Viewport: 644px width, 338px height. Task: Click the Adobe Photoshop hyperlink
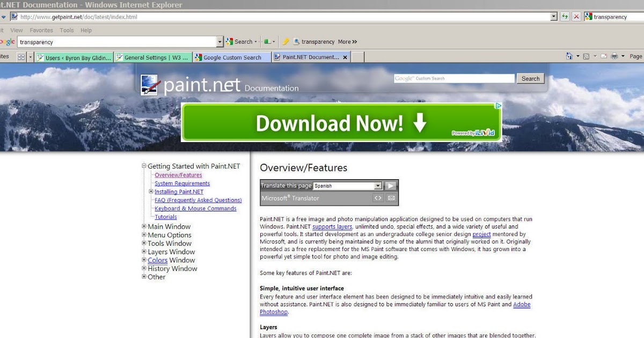coord(522,304)
